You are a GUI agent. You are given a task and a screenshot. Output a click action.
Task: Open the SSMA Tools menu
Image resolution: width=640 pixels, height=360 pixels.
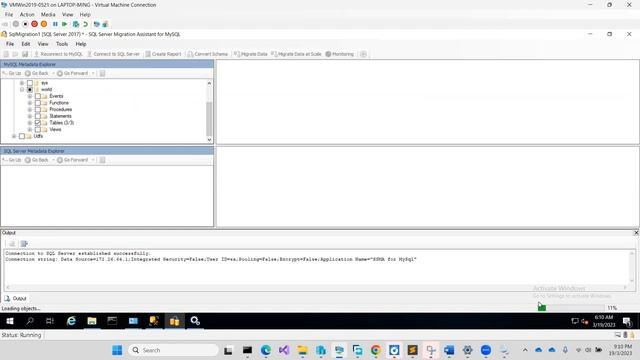62,44
